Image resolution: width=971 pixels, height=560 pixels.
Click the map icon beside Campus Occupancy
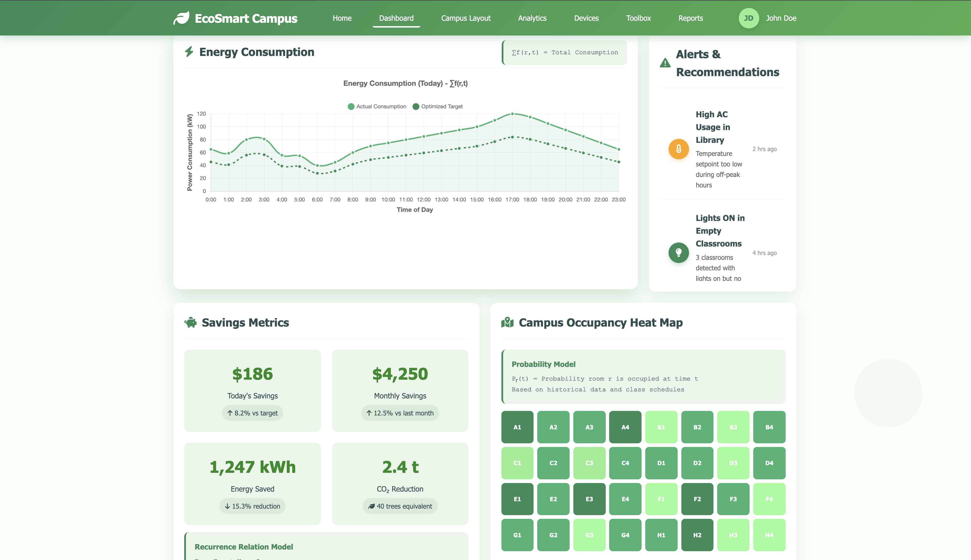click(x=507, y=322)
